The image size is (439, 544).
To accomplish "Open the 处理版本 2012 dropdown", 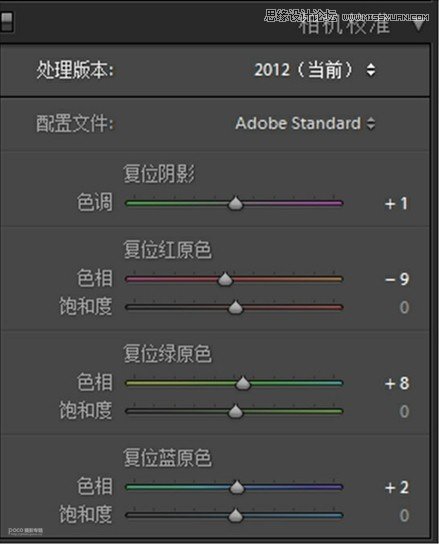I will tap(315, 70).
